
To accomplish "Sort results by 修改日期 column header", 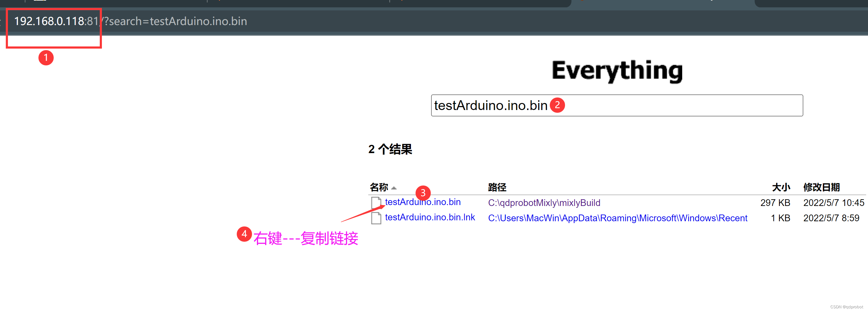I will pos(821,187).
